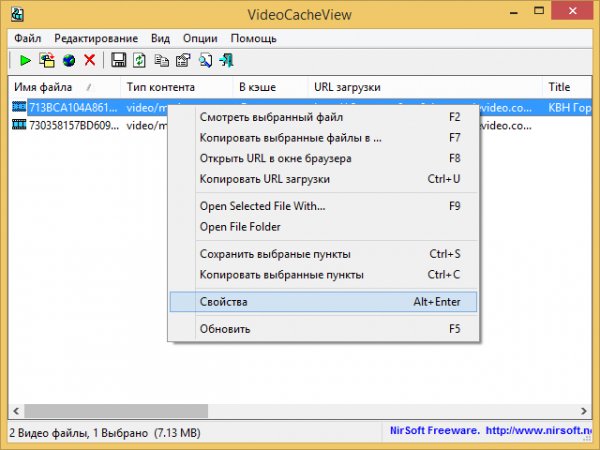The image size is (600, 450).
Task: Click the КВН Гор title cell
Action: click(x=569, y=108)
